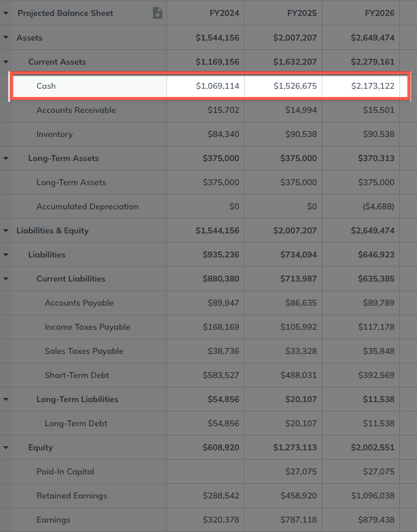
Task: Select the Short-Term Debt row label
Action: [x=76, y=375]
